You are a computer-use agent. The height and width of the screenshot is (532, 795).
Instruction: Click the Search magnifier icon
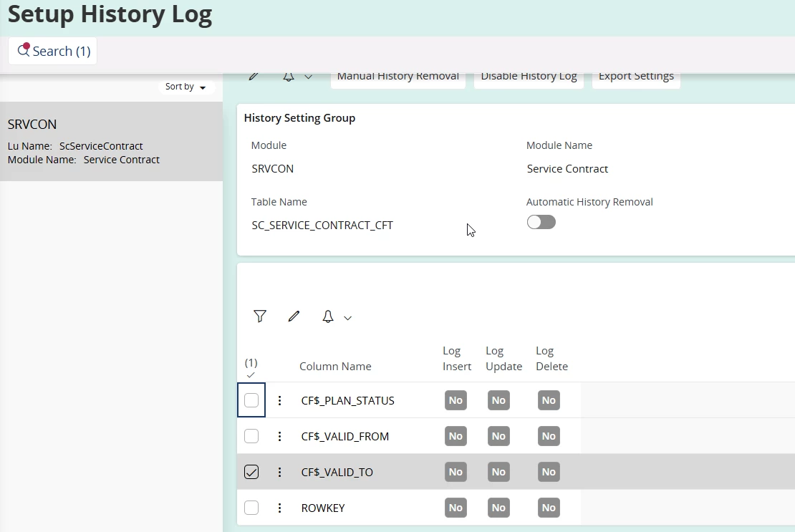click(24, 51)
